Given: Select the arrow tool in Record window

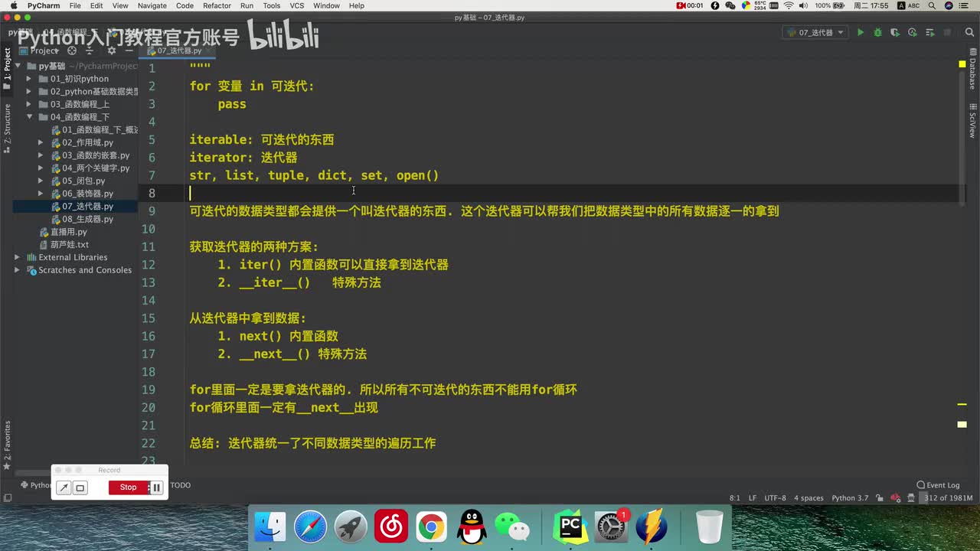Looking at the screenshot, I should coord(64,487).
